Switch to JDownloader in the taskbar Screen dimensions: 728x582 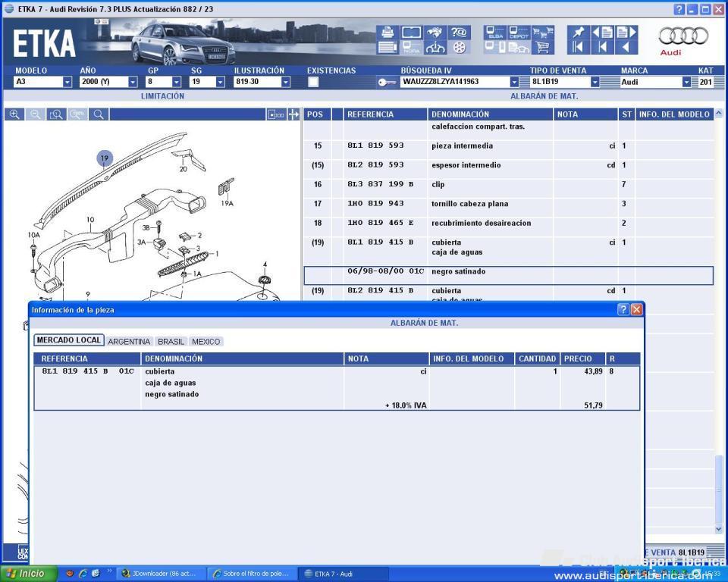(x=160, y=574)
